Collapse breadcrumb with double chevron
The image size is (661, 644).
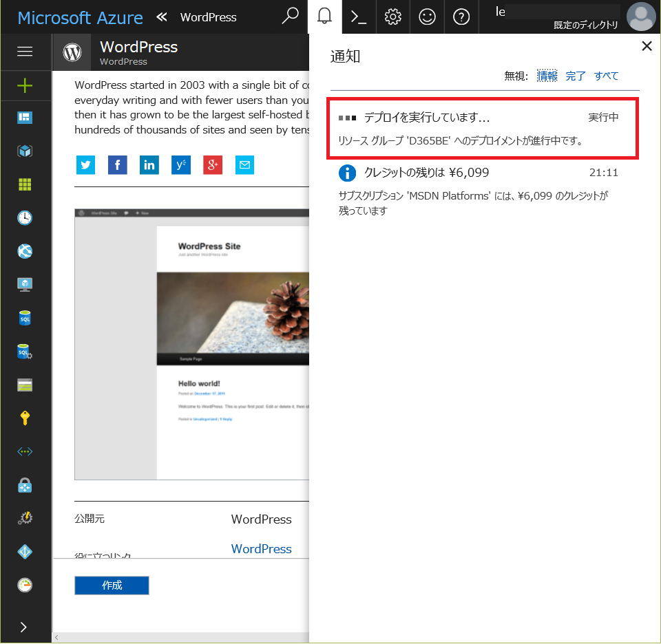(x=162, y=17)
